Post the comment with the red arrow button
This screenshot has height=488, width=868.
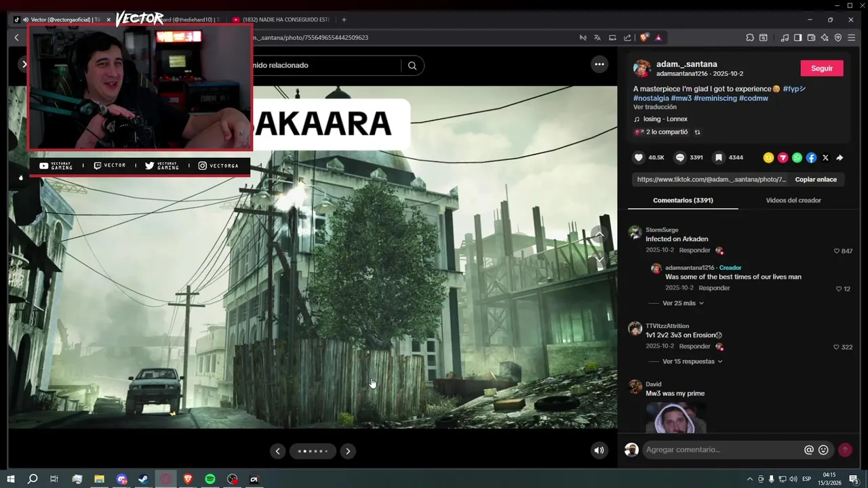(x=845, y=449)
